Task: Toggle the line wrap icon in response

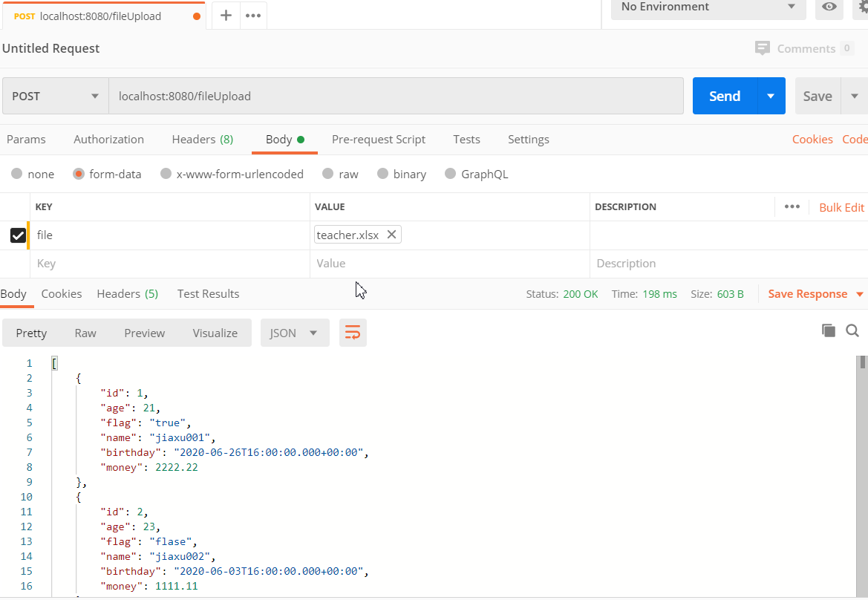Action: [353, 333]
